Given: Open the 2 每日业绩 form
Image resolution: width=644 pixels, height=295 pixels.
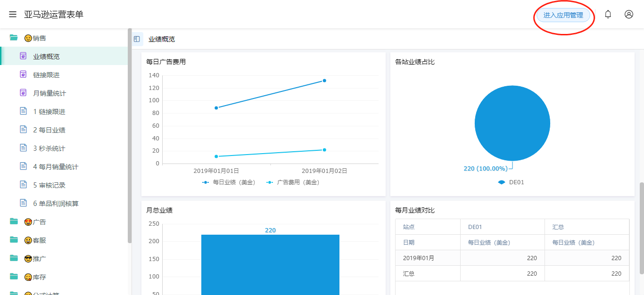Looking at the screenshot, I should point(64,130).
